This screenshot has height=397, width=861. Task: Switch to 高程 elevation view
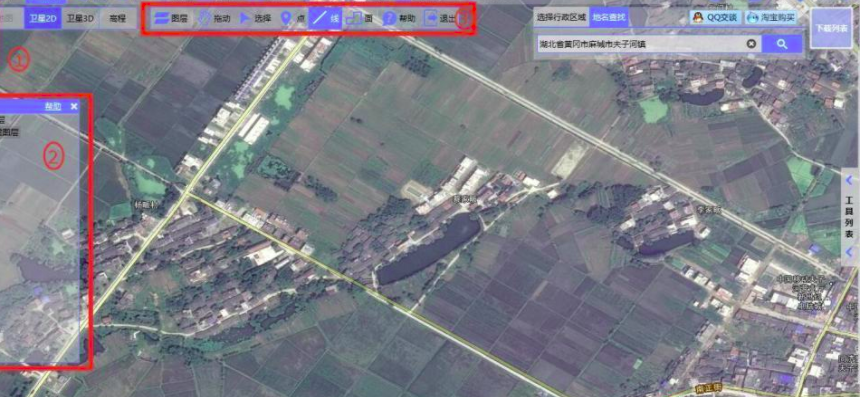click(118, 18)
